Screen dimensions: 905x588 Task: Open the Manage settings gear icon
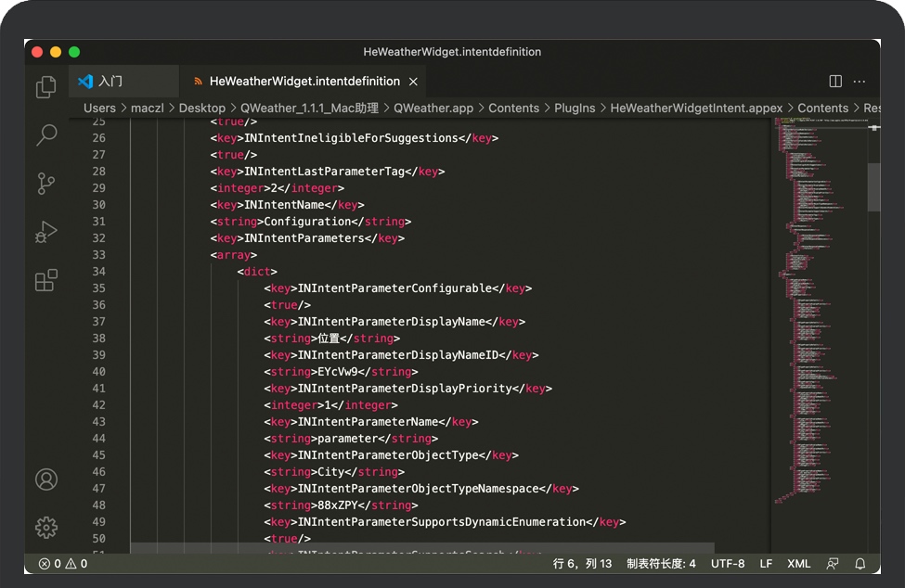pos(45,528)
